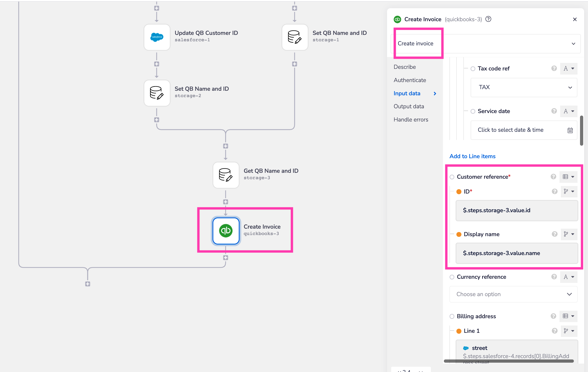The height and width of the screenshot is (372, 588).
Task: Click the Salesforce icon beside the street mapping
Action: coord(466,348)
